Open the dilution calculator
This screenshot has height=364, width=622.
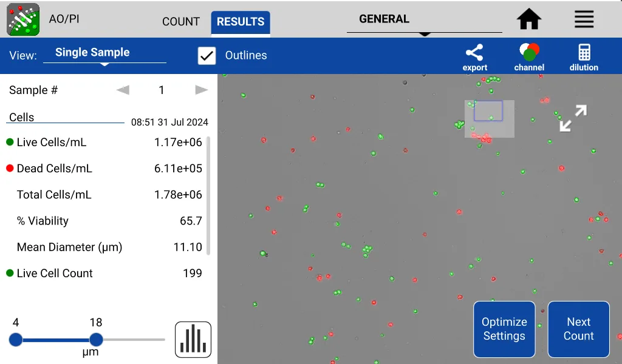click(583, 55)
